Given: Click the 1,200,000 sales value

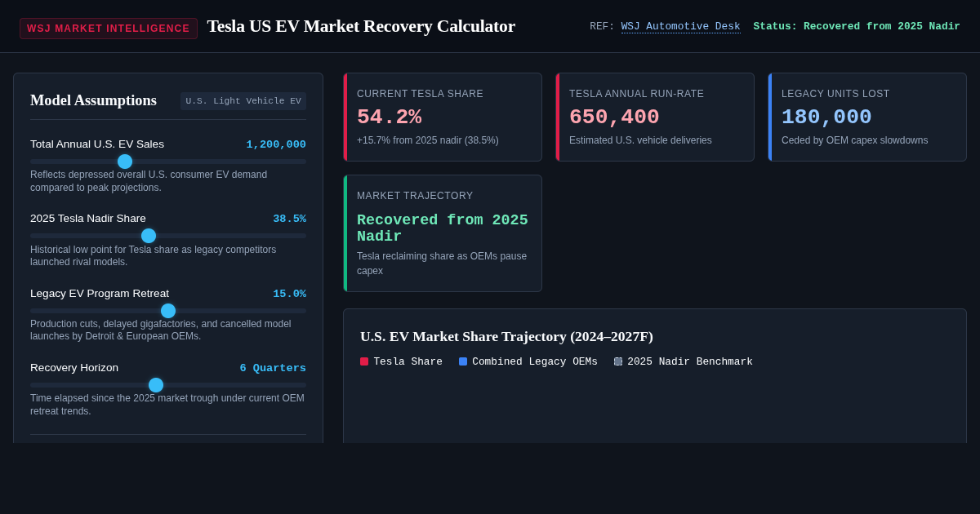Looking at the screenshot, I should pos(276,144).
